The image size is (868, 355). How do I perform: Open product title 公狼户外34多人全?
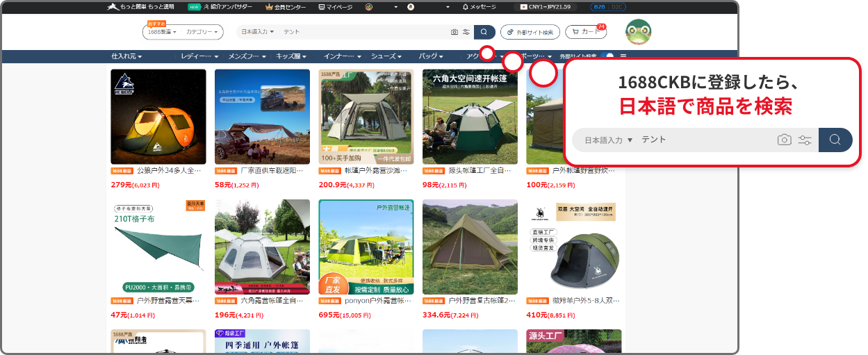[x=169, y=170]
